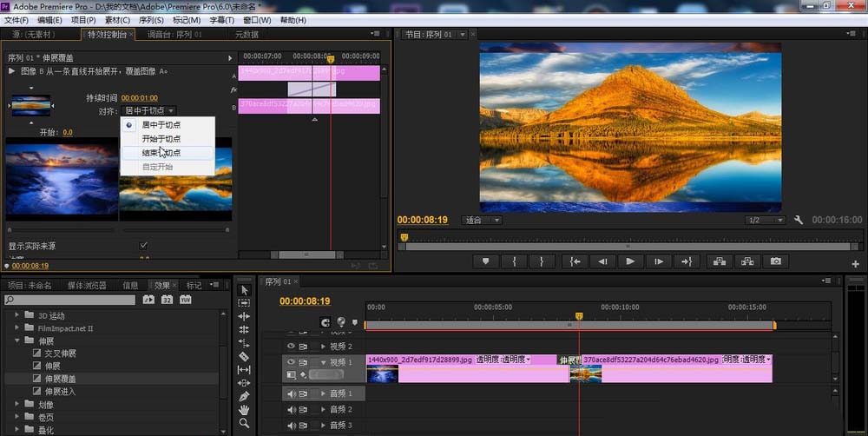868x436 pixels.
Task: Select the Slide tool
Action: [244, 383]
